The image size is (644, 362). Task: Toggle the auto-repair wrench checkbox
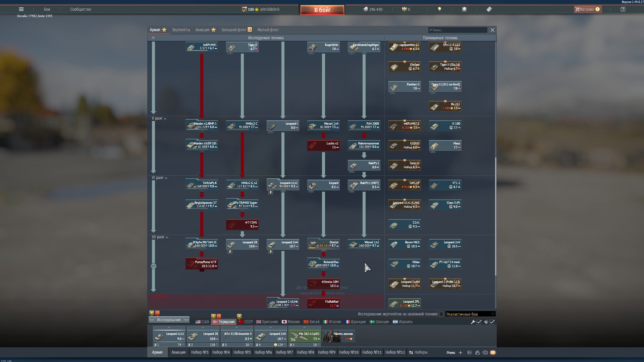[x=479, y=322]
